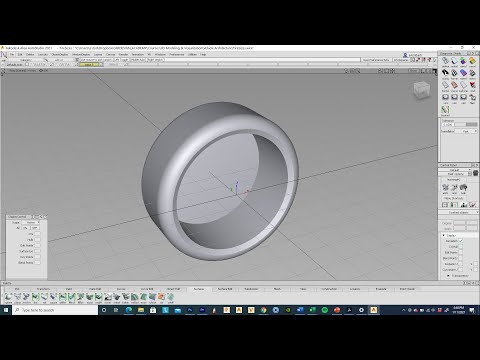
Task: Expand the Transparency section in Control Panel
Action: coord(448,276)
